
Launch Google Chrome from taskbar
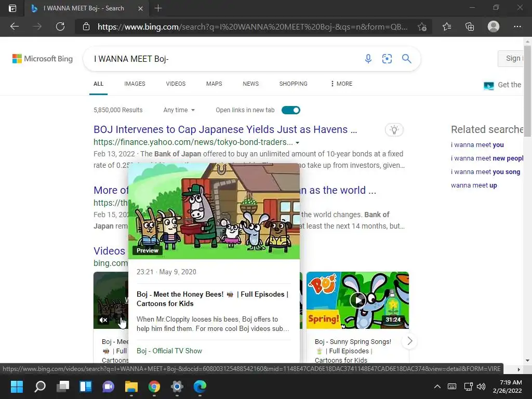[x=154, y=387]
